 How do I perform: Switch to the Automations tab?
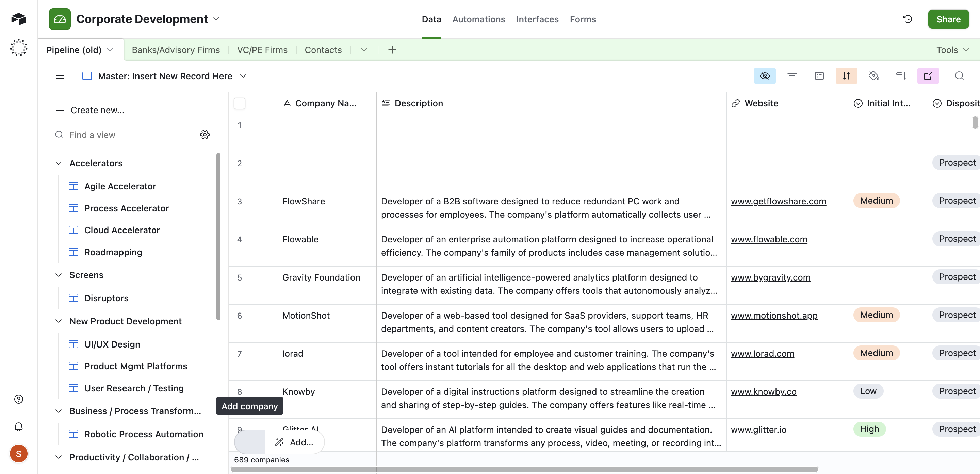coord(478,19)
